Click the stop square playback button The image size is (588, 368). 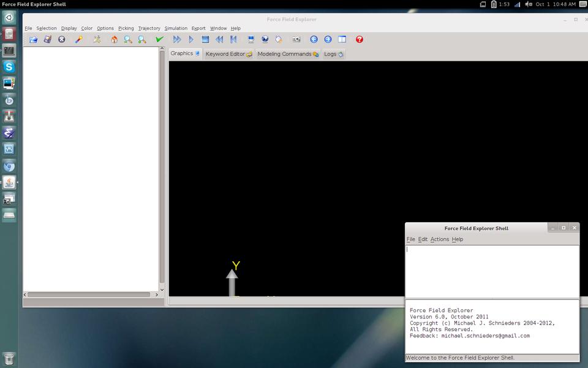click(205, 39)
